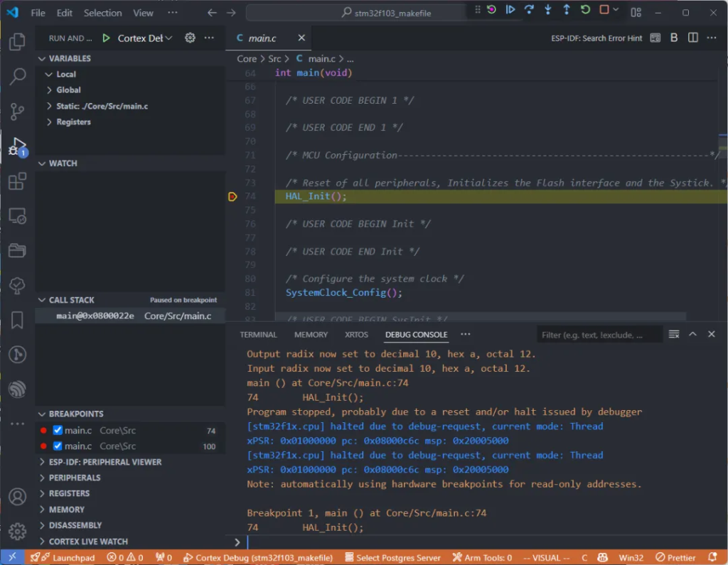Step over the current line
Screen dimensions: 728x565
[529, 10]
